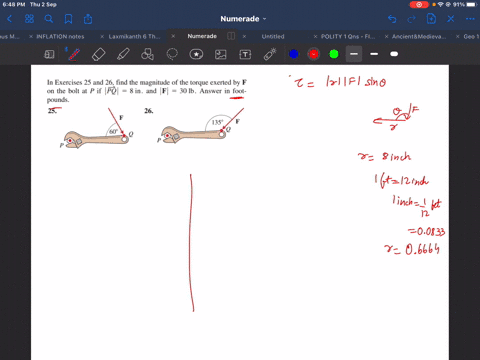
Task: Tap the exercise 25 wrench figure
Action: [97, 129]
